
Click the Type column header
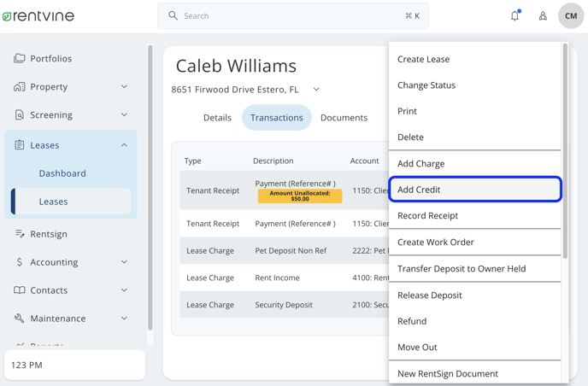pyautogui.click(x=193, y=161)
